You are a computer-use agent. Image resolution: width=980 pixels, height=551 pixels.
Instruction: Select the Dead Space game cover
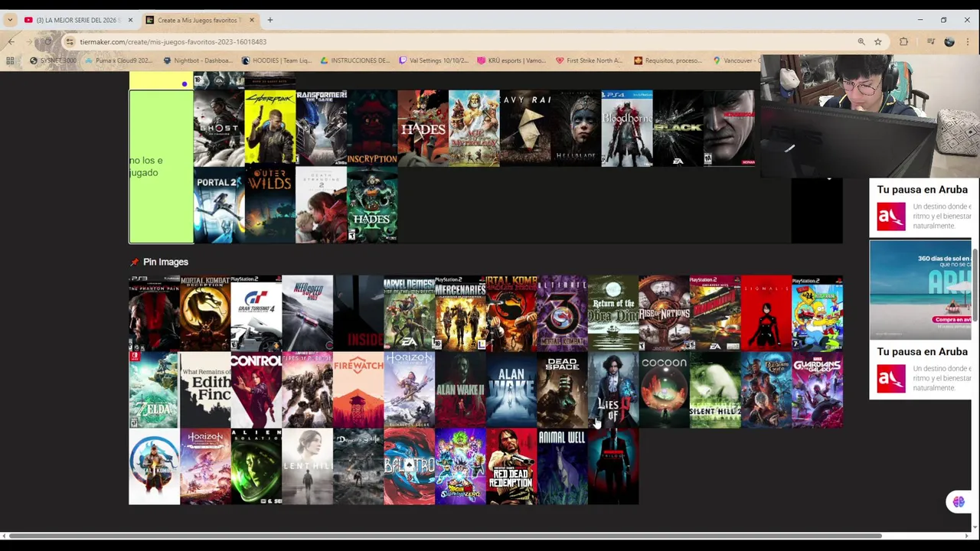point(562,390)
